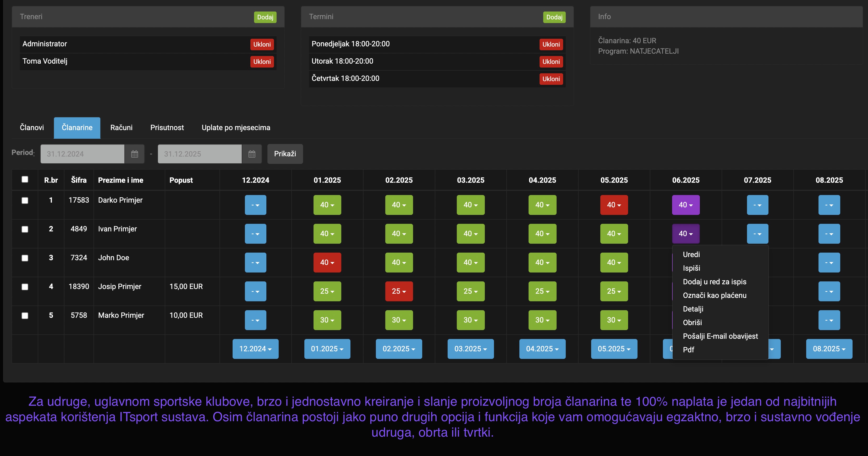Tick the checkbox for Marko Primjer
Image resolution: width=868 pixels, height=456 pixels.
click(25, 316)
